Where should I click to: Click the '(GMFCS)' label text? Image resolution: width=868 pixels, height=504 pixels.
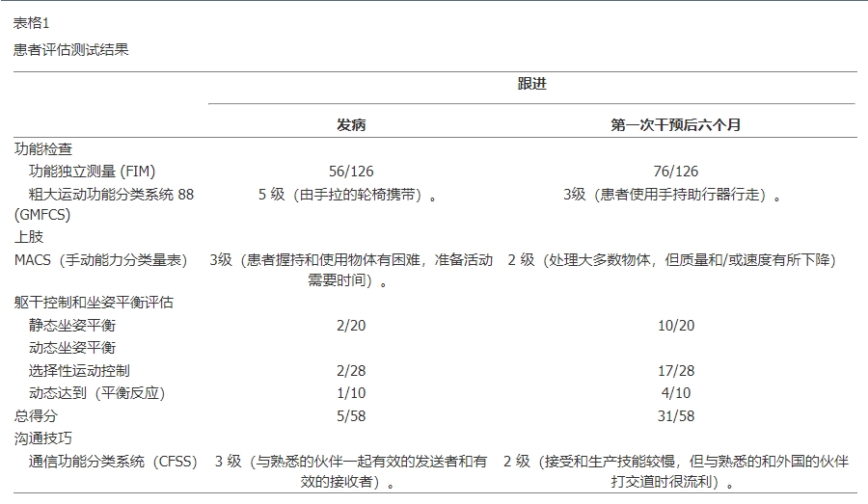click(42, 215)
